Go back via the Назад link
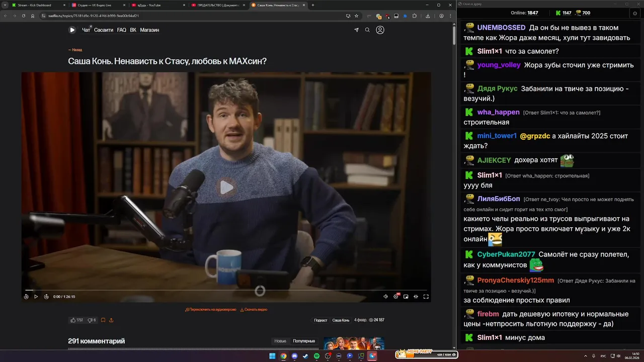Viewport: 644px width, 362px height. pos(75,50)
